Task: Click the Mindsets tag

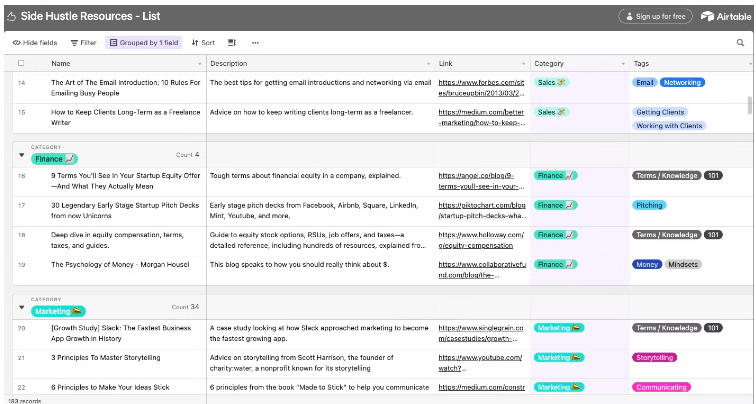Action: tap(683, 264)
